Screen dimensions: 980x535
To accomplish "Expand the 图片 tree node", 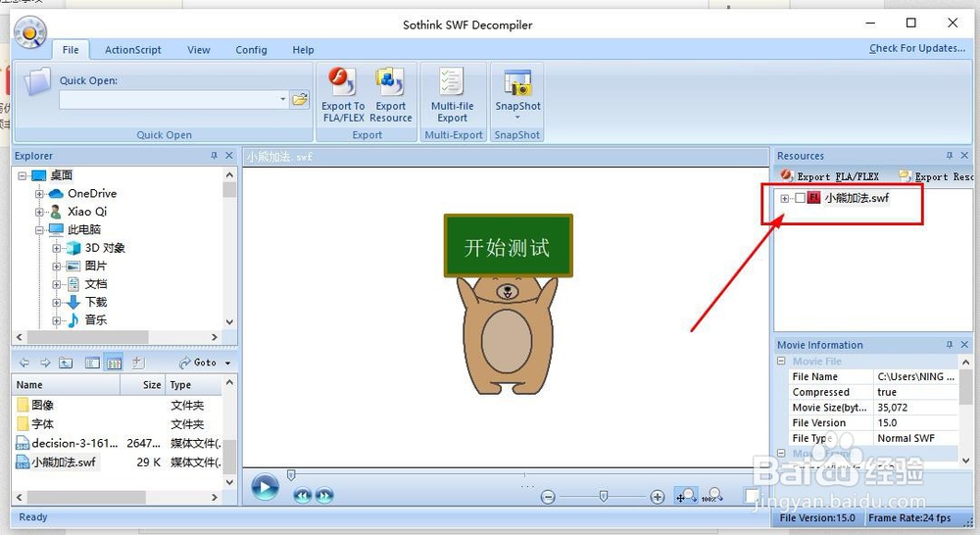I will tap(56, 267).
